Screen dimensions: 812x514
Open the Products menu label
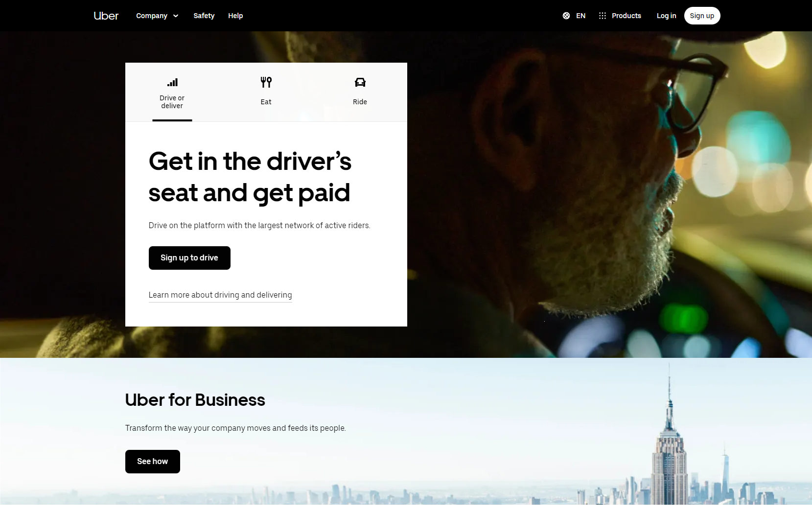pos(626,16)
